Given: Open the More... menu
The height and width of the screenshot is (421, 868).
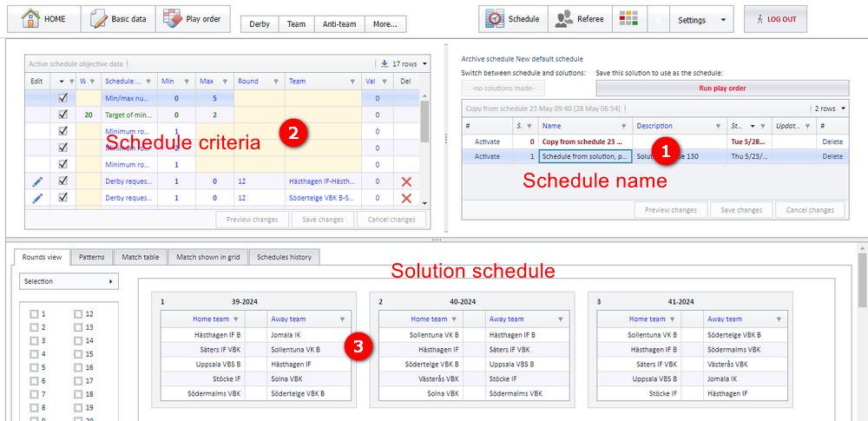Looking at the screenshot, I should pos(385,23).
